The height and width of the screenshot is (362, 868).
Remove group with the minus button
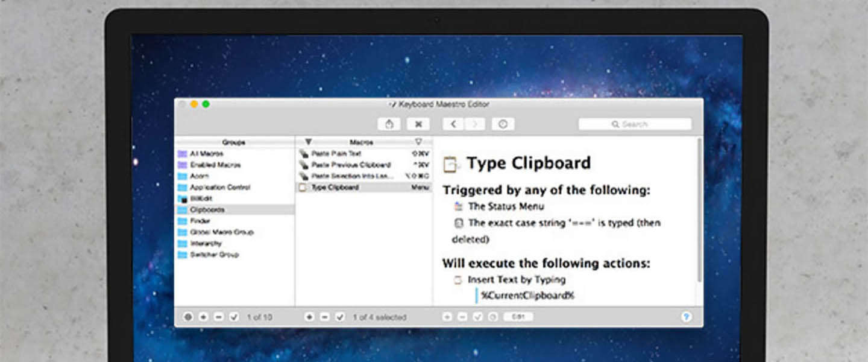coord(219,317)
